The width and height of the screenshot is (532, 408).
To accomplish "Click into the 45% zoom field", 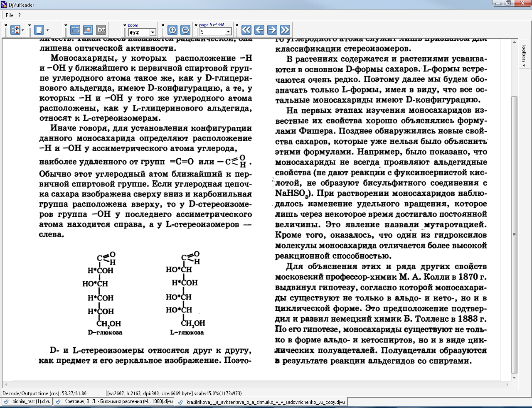I will pos(139,32).
